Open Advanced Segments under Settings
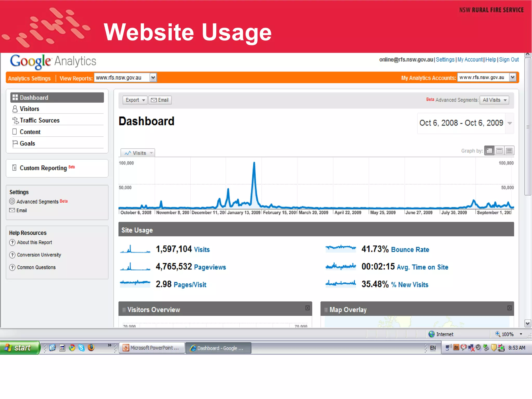The height and width of the screenshot is (399, 532). tap(38, 201)
